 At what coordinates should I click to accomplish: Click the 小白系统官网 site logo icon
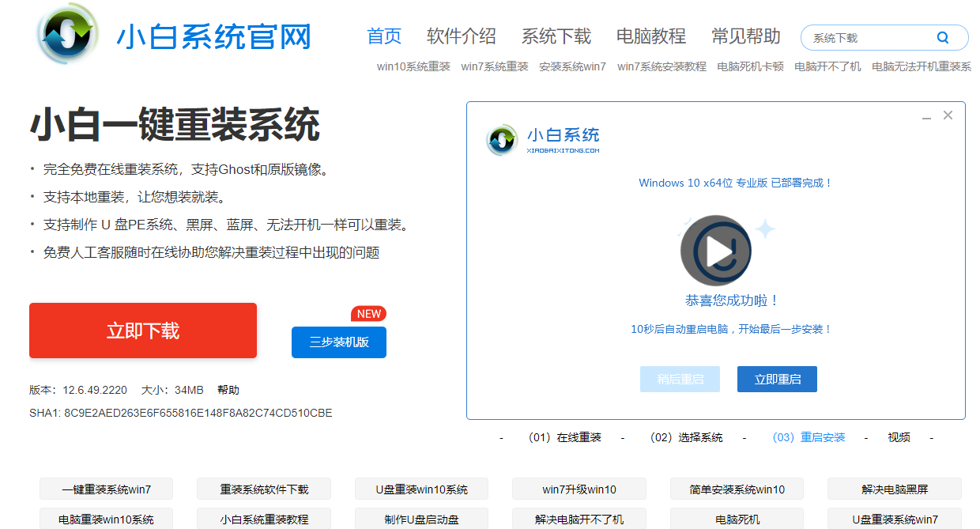(x=67, y=36)
